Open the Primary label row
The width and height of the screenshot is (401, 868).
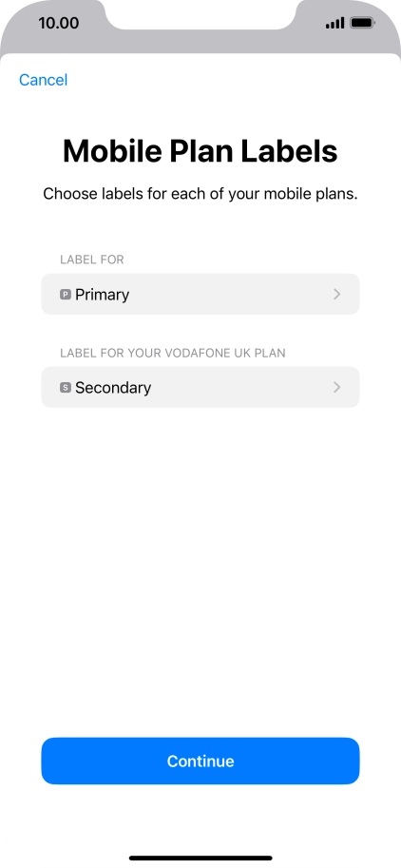[200, 294]
